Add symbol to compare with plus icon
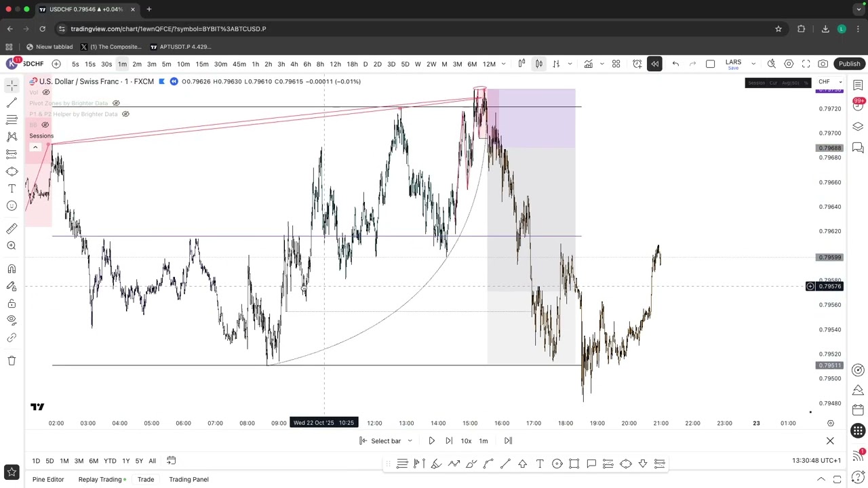The image size is (868, 488). [x=56, y=64]
